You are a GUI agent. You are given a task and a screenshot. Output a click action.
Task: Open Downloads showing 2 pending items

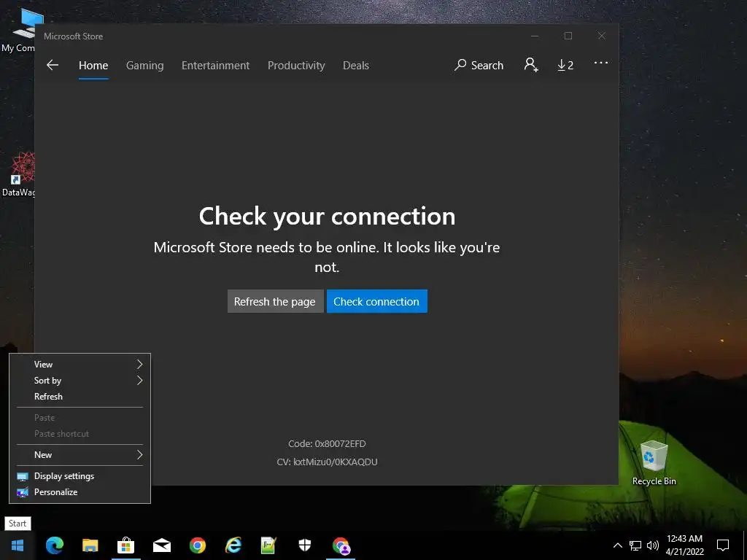pos(565,65)
